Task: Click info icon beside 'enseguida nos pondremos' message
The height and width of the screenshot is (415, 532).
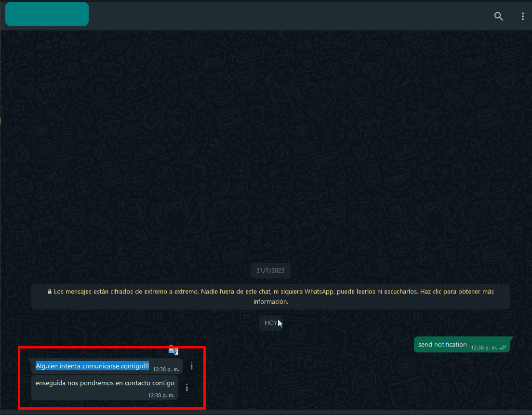Action: [186, 388]
